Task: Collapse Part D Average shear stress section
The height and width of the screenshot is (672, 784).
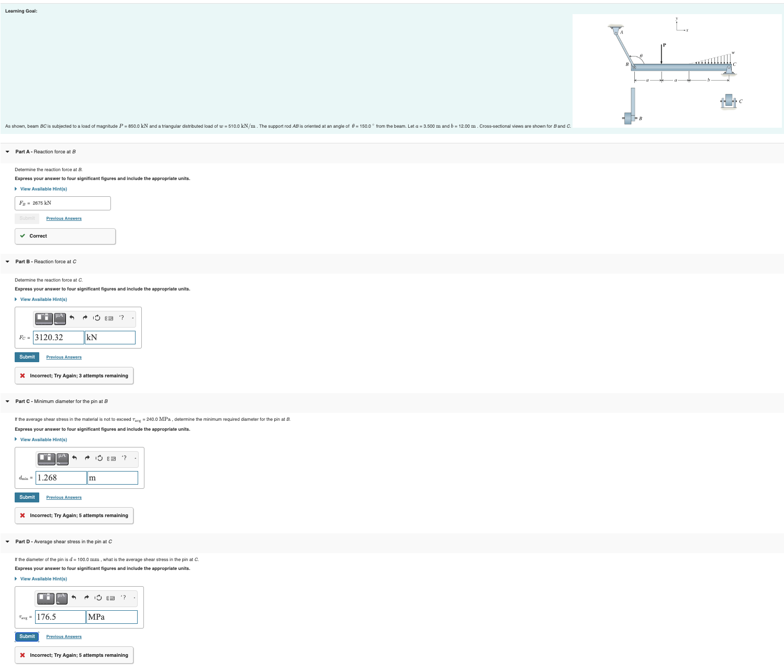Action: coord(7,542)
